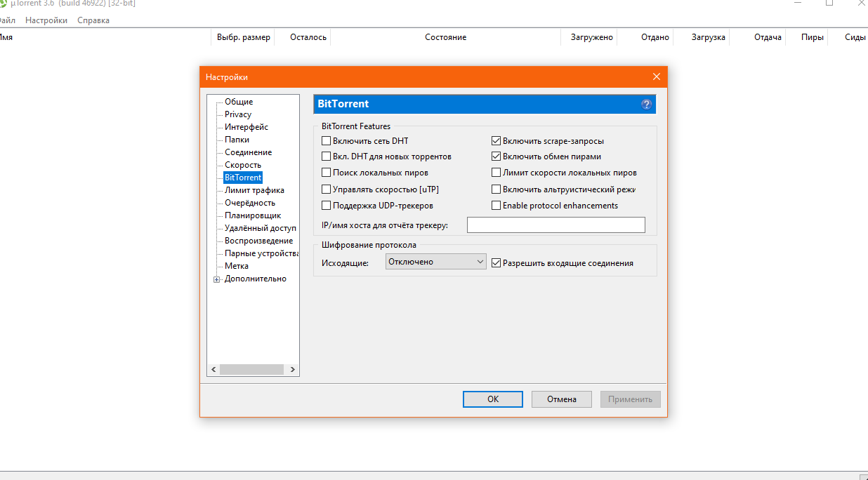This screenshot has width=868, height=480.
Task: Open Воспроизведение settings section
Action: point(259,241)
